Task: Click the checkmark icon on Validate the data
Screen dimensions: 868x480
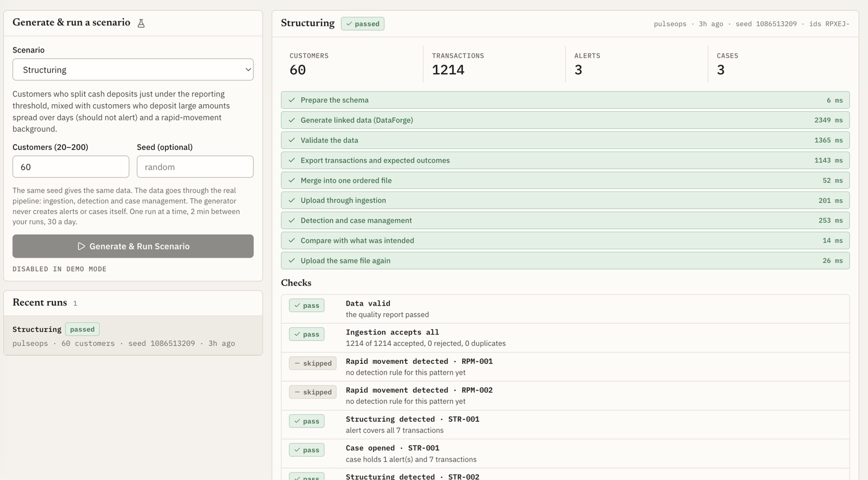Action: 292,140
